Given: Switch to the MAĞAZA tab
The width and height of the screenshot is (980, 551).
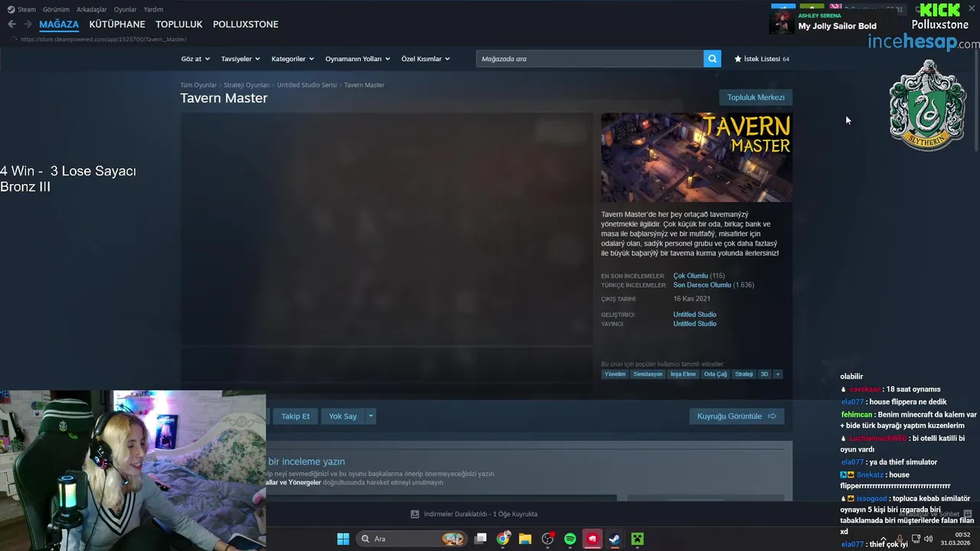Looking at the screenshot, I should coord(59,24).
